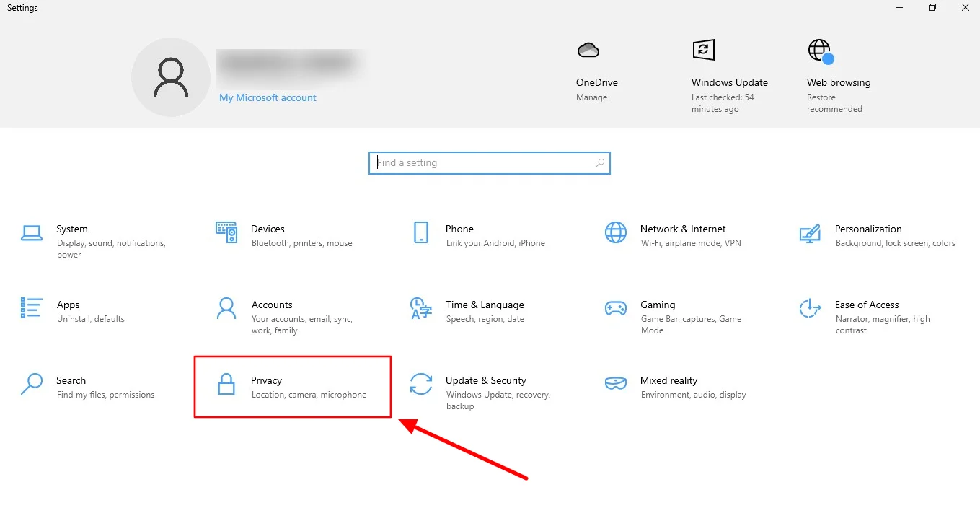Open the Ease of Access icon
The image size is (980, 521).
coord(811,308)
